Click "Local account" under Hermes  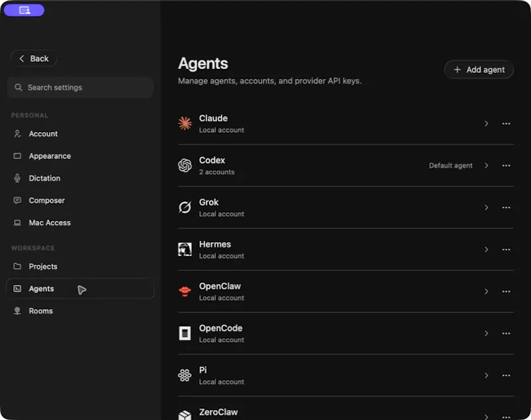point(222,256)
